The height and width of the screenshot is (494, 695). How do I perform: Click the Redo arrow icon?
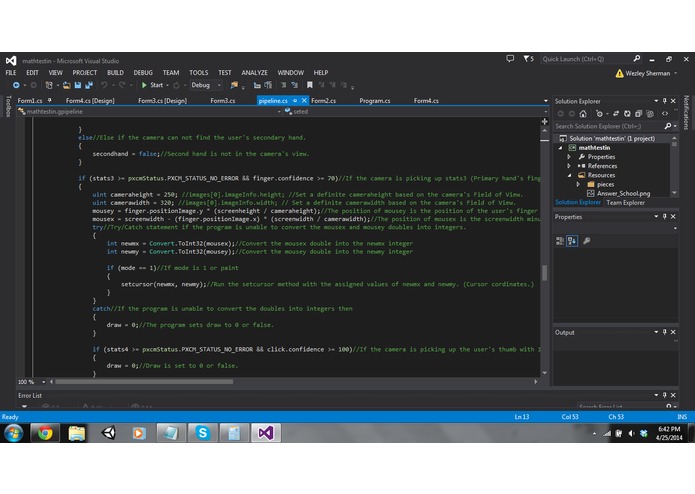click(122, 85)
